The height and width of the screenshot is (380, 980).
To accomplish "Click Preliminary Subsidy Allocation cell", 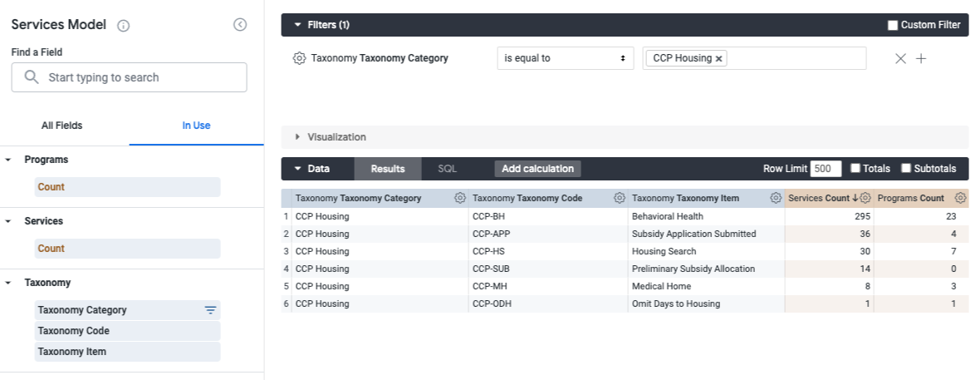I will coord(706,269).
